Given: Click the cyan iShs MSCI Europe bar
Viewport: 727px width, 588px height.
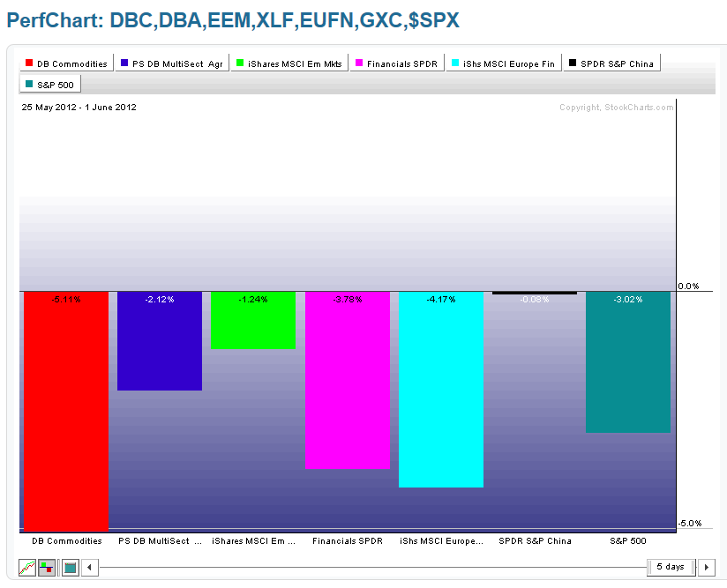Looking at the screenshot, I should 441,390.
